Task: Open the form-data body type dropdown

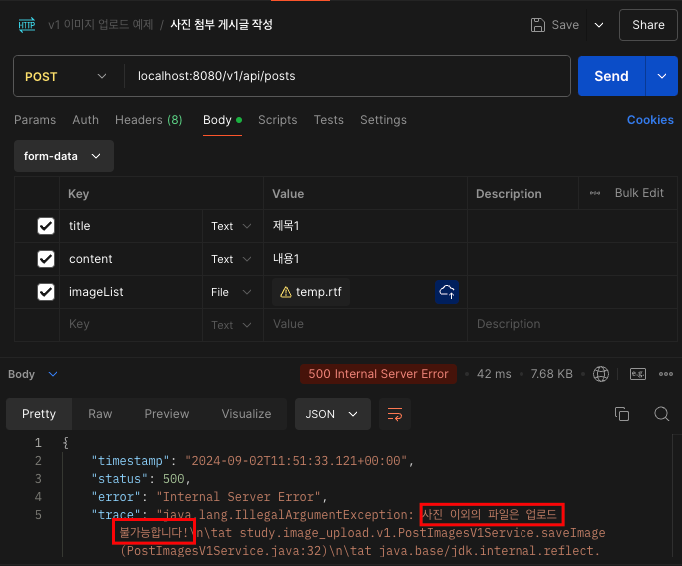Action: coord(64,156)
